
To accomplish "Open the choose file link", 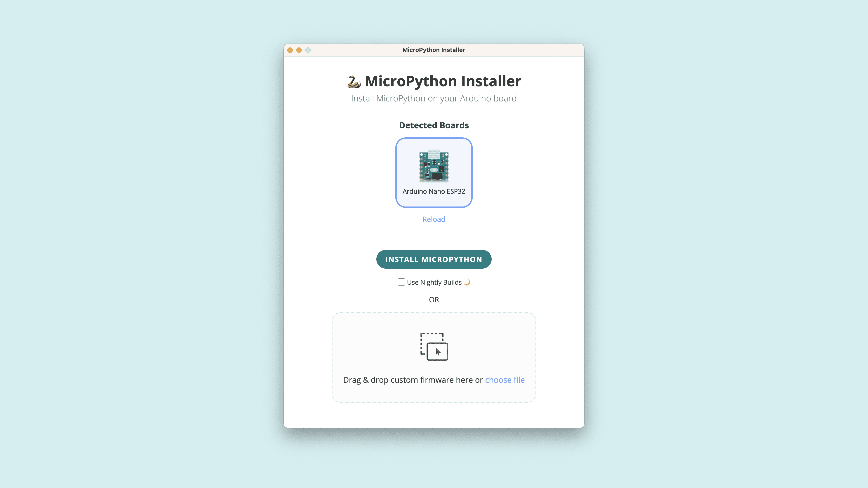I will (505, 380).
